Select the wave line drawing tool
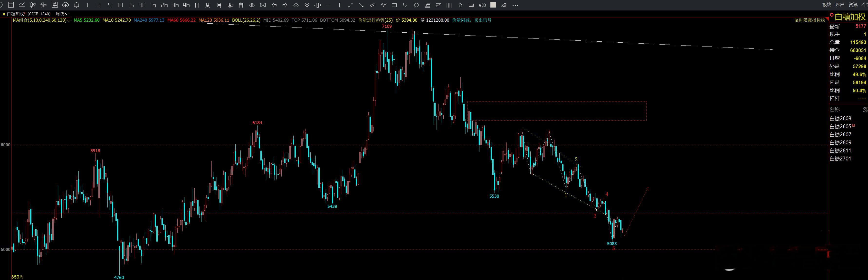Image resolution: width=868 pixels, height=280 pixels. point(383,5)
